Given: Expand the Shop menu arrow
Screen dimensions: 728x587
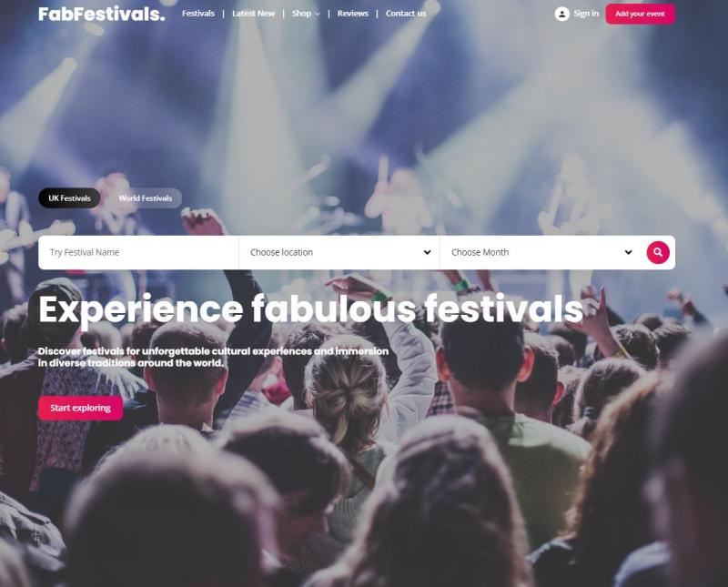Looking at the screenshot, I should pyautogui.click(x=318, y=15).
